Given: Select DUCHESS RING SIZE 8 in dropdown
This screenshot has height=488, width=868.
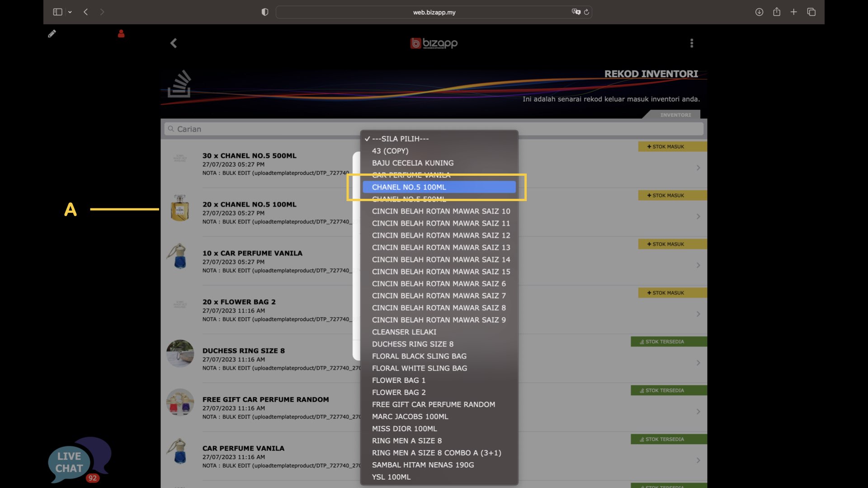Looking at the screenshot, I should (439, 344).
